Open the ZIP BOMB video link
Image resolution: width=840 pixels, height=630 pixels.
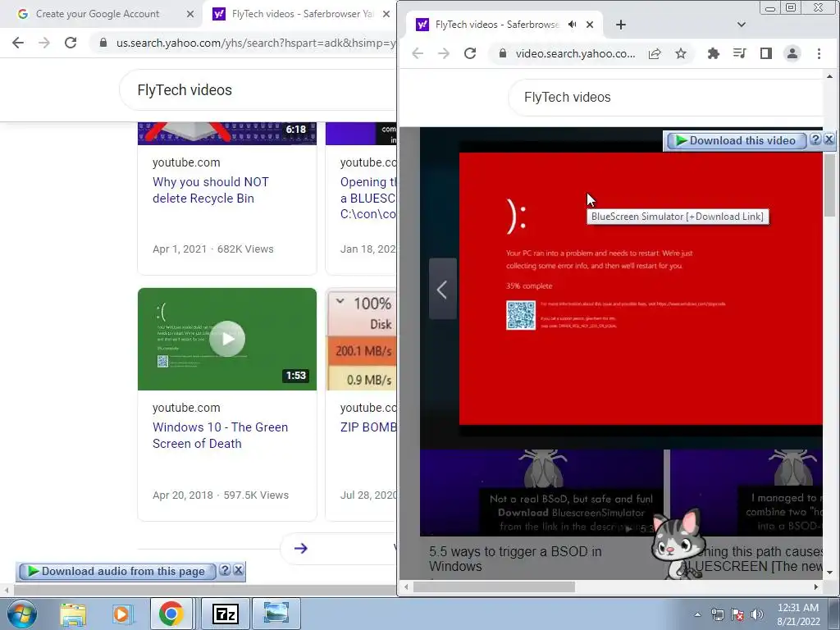[x=368, y=427]
